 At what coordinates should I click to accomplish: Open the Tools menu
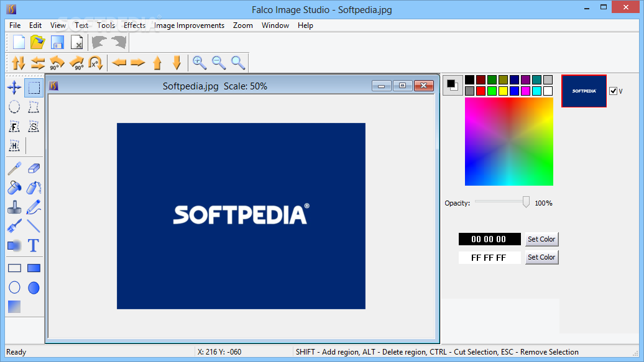pos(106,25)
